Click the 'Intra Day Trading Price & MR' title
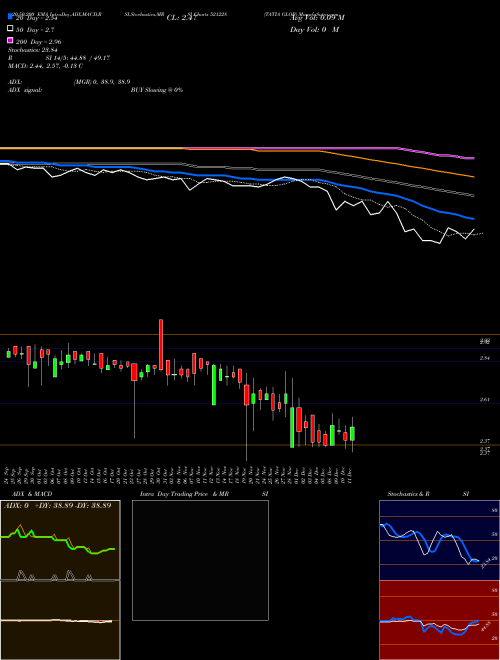The height and width of the screenshot is (660, 500). pyautogui.click(x=184, y=494)
